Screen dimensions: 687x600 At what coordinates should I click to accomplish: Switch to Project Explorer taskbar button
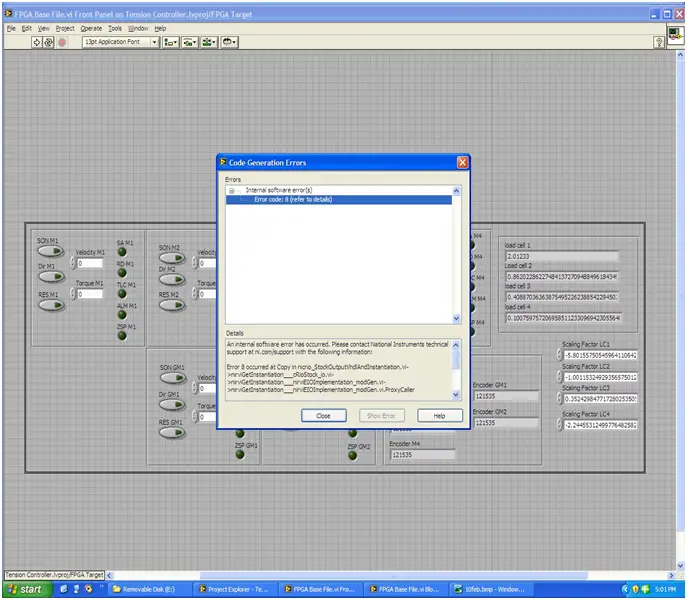pos(234,589)
